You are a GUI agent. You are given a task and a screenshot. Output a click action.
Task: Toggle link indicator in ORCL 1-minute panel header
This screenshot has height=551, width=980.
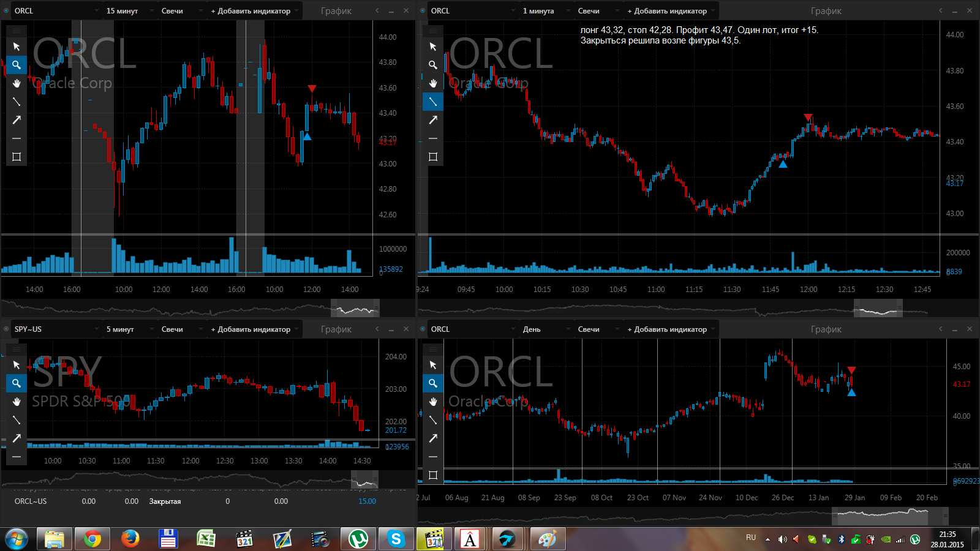pyautogui.click(x=423, y=11)
